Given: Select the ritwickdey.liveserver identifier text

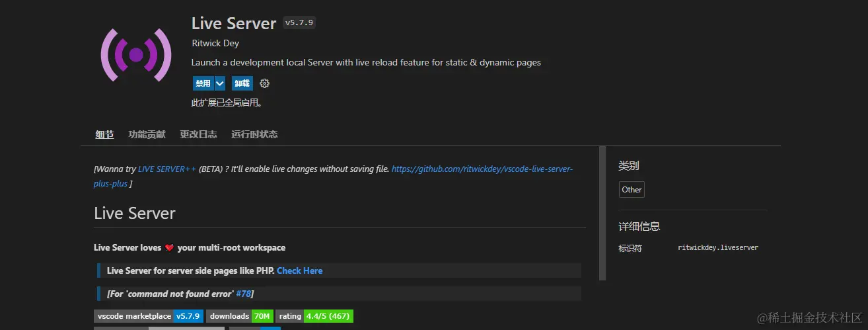Looking at the screenshot, I should [718, 247].
